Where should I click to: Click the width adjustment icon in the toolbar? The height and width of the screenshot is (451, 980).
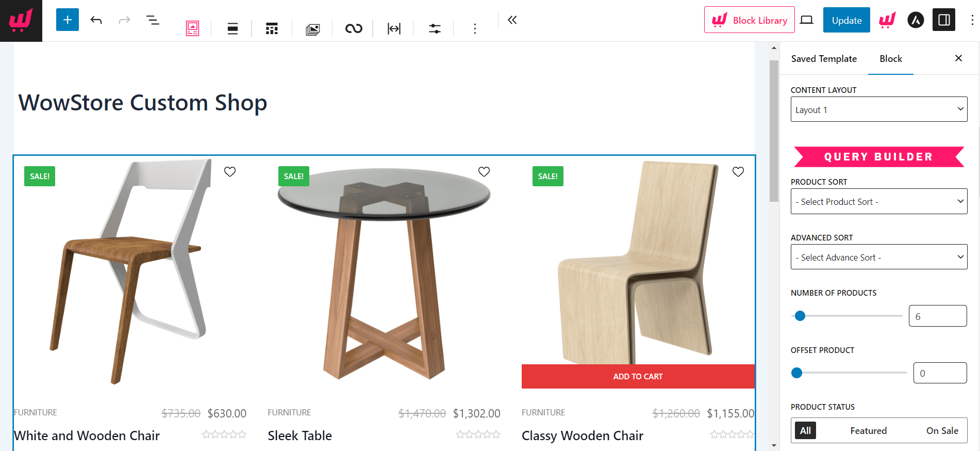pyautogui.click(x=393, y=29)
